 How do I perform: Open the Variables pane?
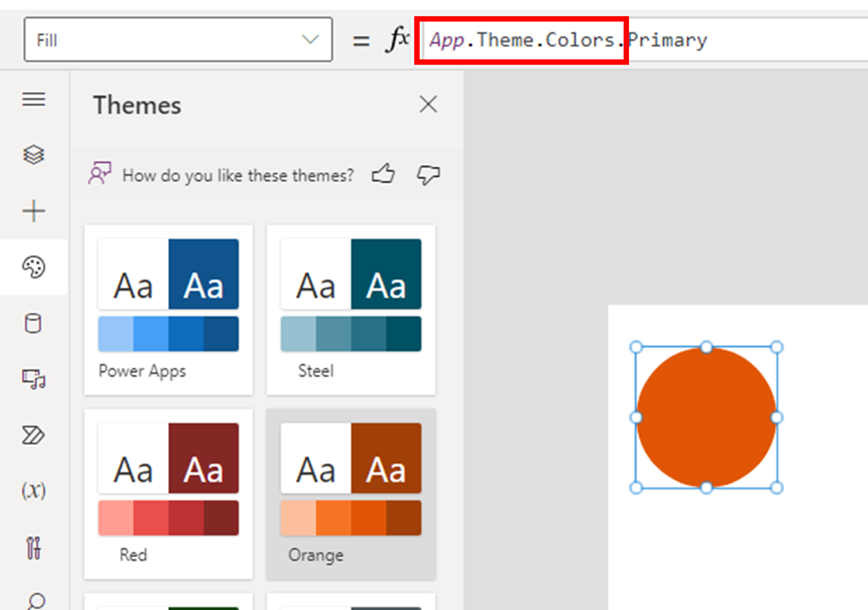pyautogui.click(x=33, y=490)
